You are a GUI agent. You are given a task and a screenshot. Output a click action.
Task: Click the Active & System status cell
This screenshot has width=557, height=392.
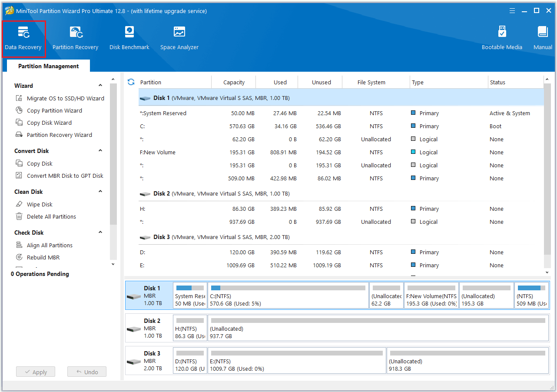510,113
